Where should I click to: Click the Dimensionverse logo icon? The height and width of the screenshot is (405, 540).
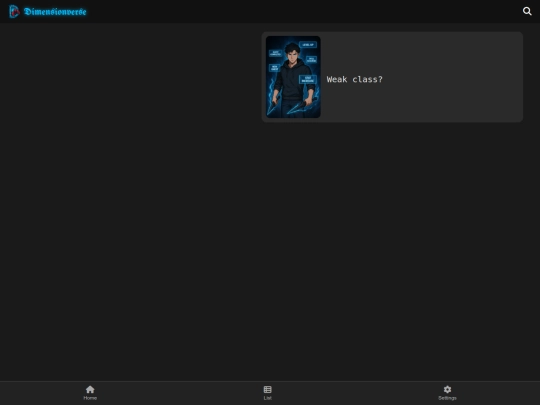14,11
